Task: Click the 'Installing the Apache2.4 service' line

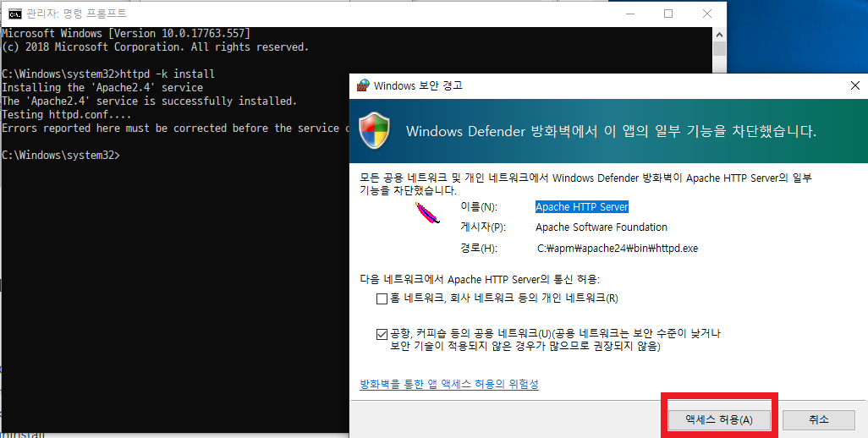Action: [102, 87]
